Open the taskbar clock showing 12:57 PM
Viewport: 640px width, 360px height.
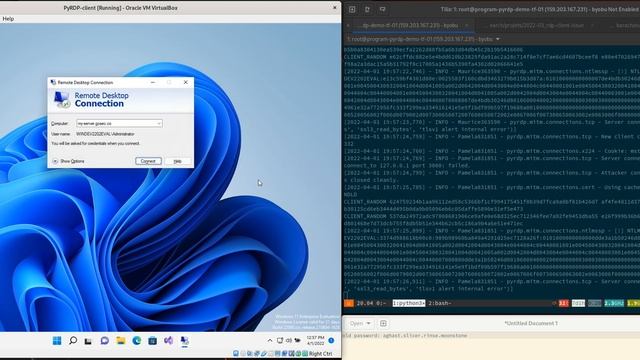pyautogui.click(x=315, y=340)
